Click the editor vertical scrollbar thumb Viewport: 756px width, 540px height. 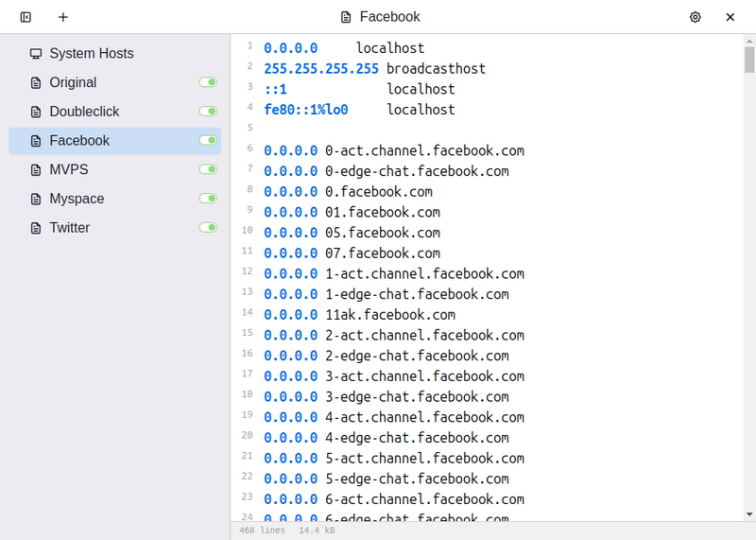749,60
